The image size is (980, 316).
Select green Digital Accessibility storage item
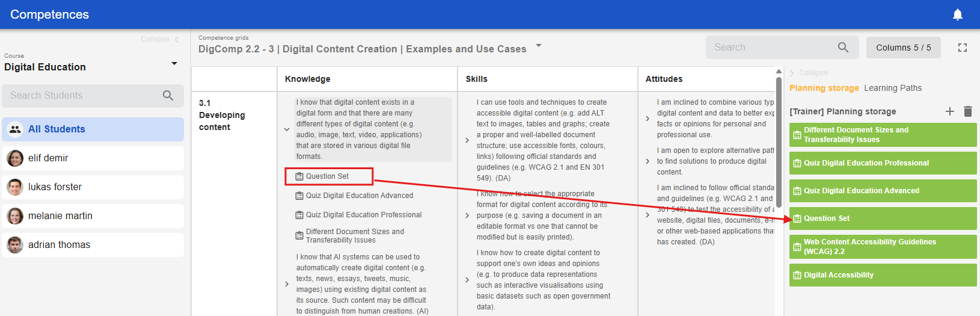coord(883,275)
